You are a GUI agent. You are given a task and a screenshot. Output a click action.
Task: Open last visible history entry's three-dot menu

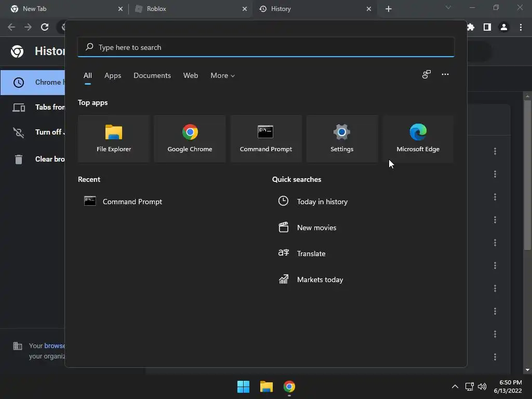point(495,357)
